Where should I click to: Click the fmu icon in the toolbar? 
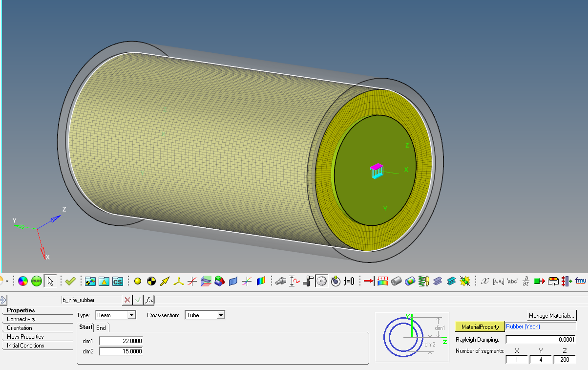(580, 281)
